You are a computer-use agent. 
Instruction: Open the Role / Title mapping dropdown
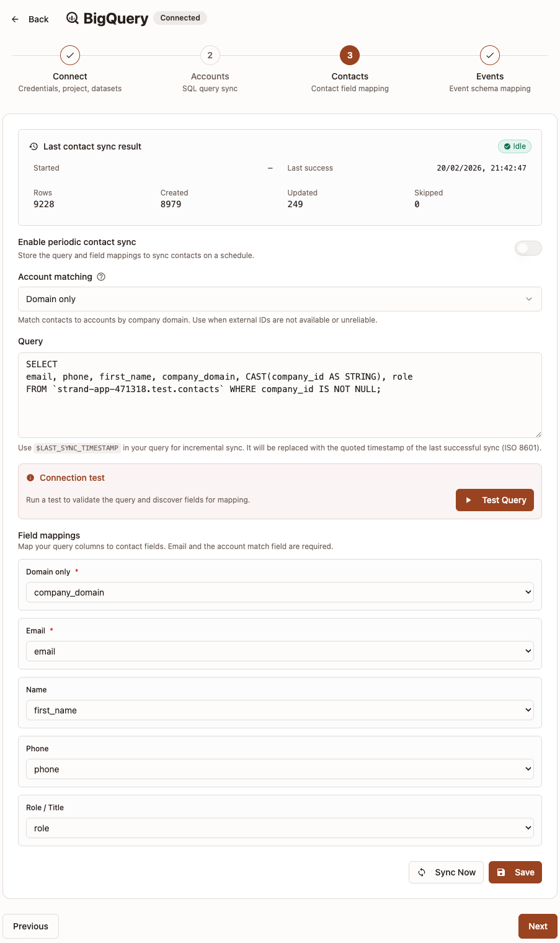(x=280, y=828)
